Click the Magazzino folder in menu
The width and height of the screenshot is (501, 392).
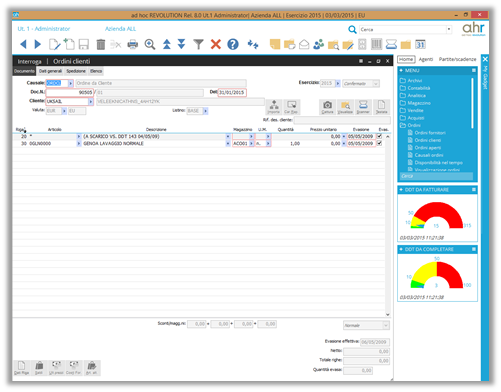[x=419, y=103]
